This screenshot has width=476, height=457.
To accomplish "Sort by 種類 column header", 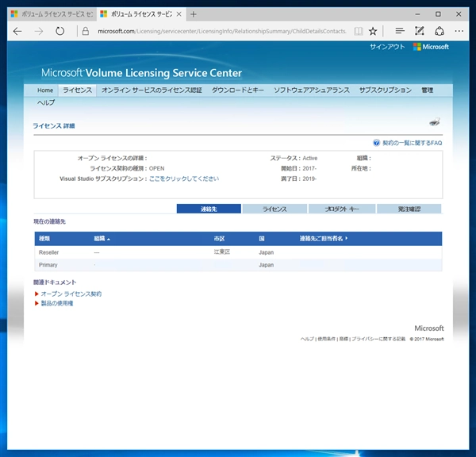I will tap(44, 239).
